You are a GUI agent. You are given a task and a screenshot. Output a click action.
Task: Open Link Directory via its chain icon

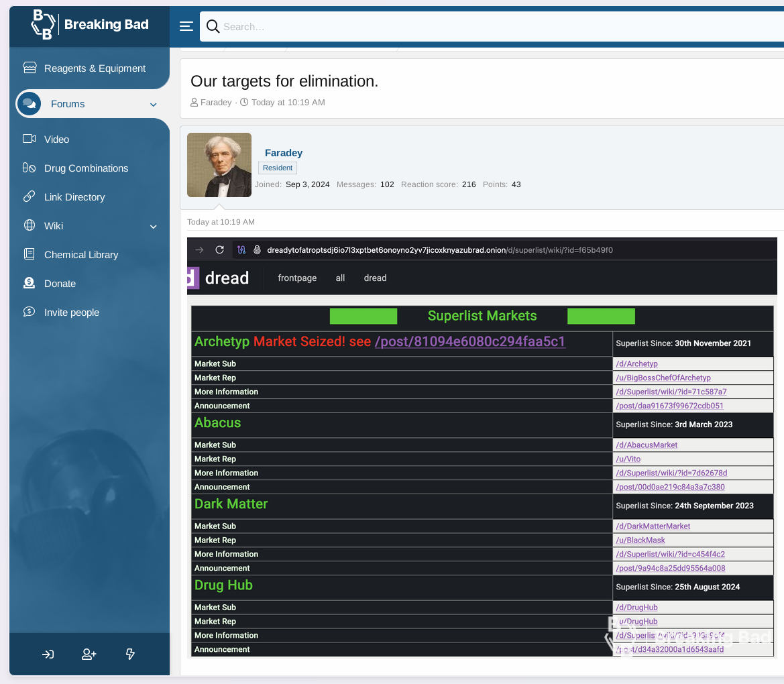[x=29, y=196]
